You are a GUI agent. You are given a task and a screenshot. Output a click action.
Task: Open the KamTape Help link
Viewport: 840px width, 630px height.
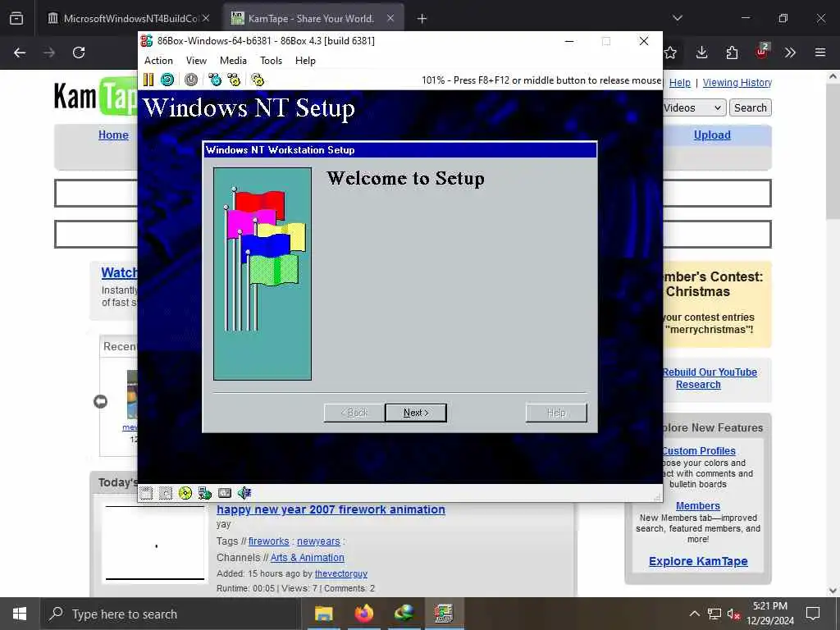(x=680, y=83)
